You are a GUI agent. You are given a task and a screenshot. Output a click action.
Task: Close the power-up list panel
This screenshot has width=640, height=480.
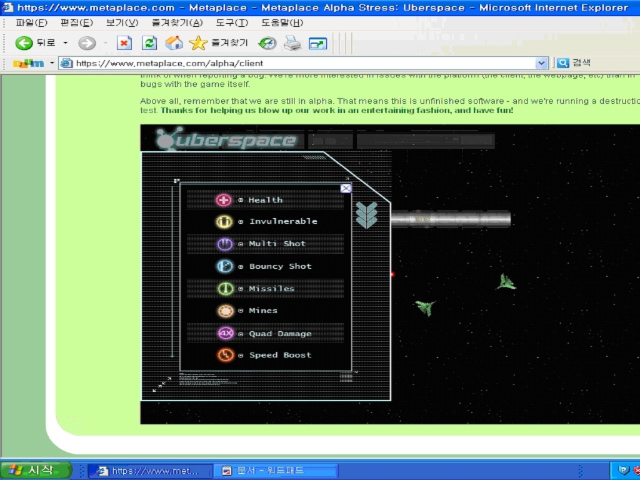click(346, 188)
